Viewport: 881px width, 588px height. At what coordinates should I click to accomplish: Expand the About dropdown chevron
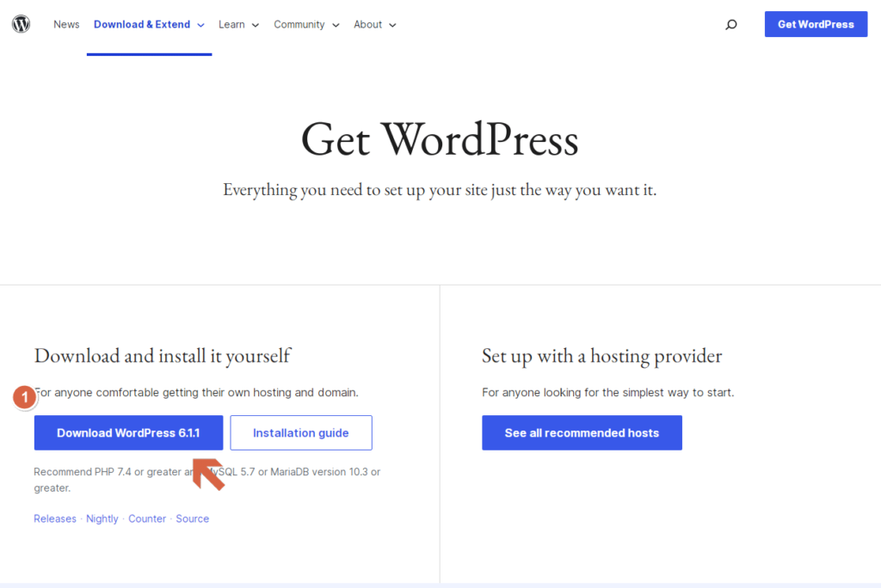click(x=392, y=25)
